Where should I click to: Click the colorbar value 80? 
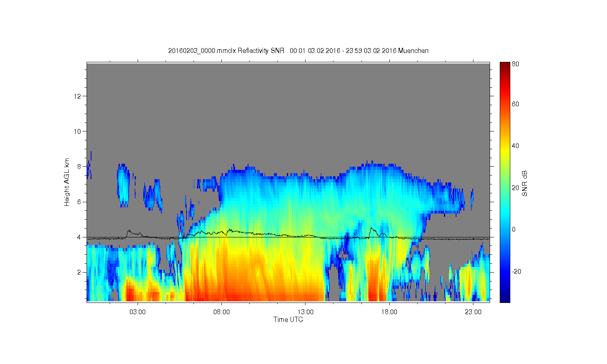click(516, 64)
